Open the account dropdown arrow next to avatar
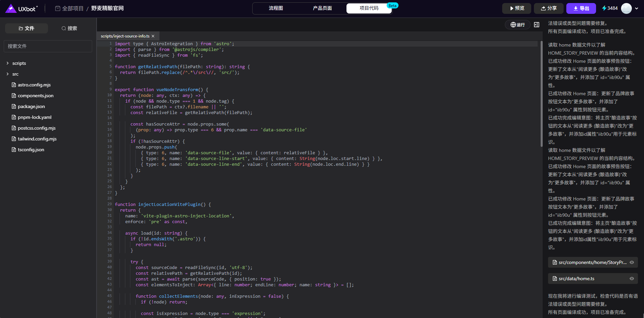The width and height of the screenshot is (644, 318). (x=637, y=8)
